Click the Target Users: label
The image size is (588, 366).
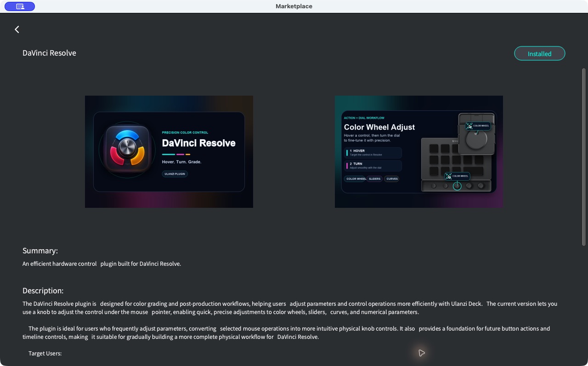[x=45, y=353]
